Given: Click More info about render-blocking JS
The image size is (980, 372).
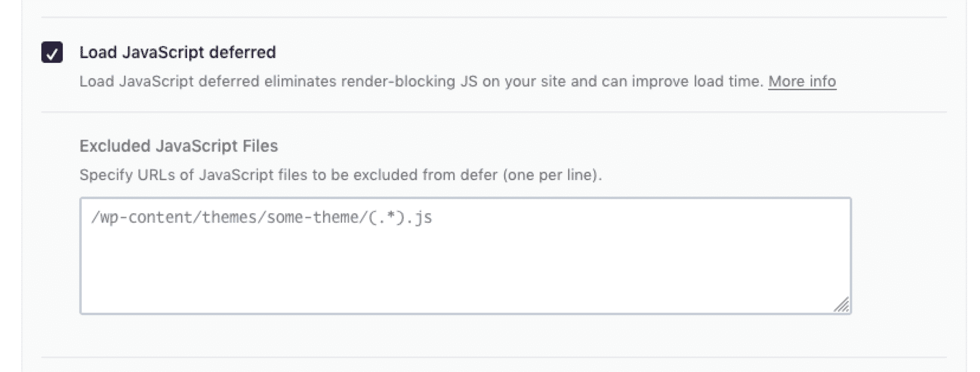Looking at the screenshot, I should coord(802,81).
